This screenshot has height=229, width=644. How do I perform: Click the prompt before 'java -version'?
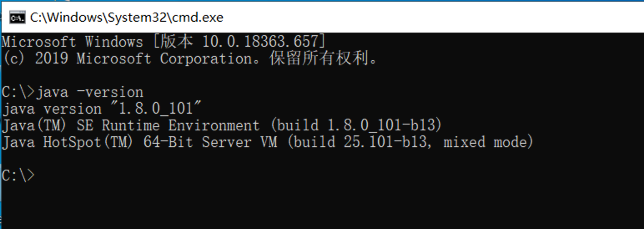pos(18,92)
